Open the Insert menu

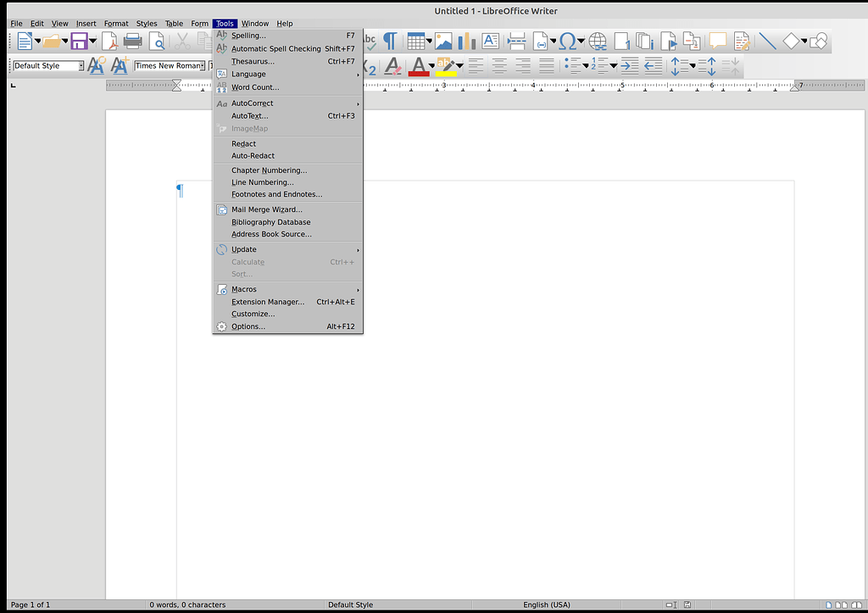pyautogui.click(x=86, y=23)
